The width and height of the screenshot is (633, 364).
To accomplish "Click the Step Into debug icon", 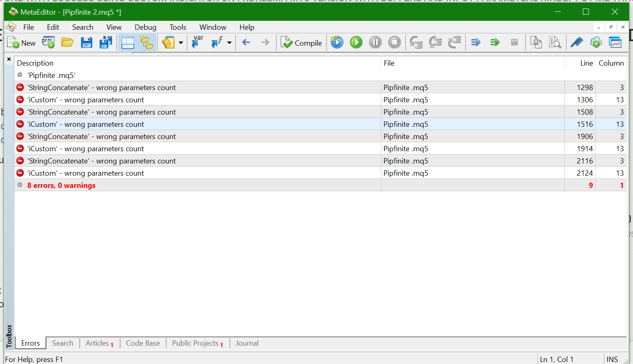I will coord(416,42).
